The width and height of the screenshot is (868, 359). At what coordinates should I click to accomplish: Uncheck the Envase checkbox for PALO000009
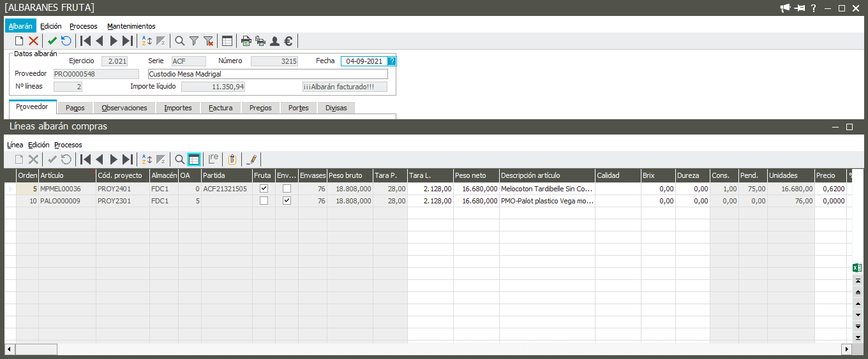(x=287, y=201)
